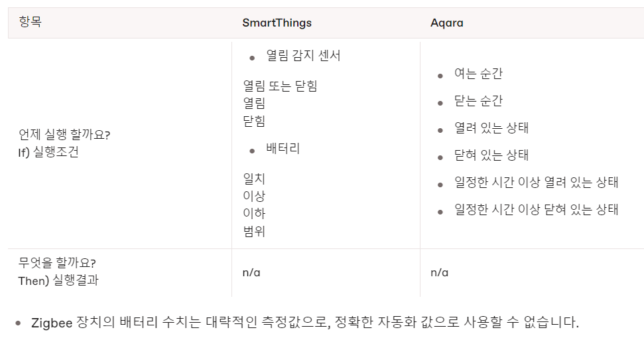Click n/a in the Aqara column
This screenshot has width=644, height=342.
click(439, 272)
